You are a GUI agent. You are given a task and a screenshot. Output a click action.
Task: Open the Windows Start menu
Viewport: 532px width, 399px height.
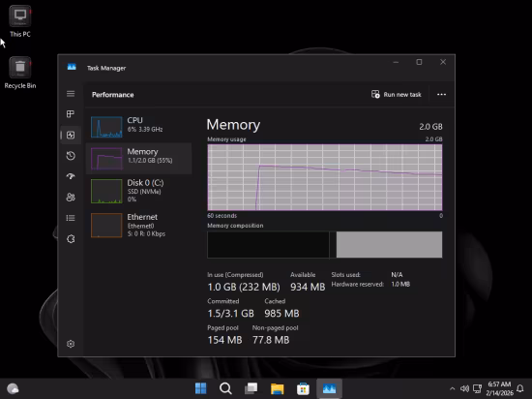[200, 388]
